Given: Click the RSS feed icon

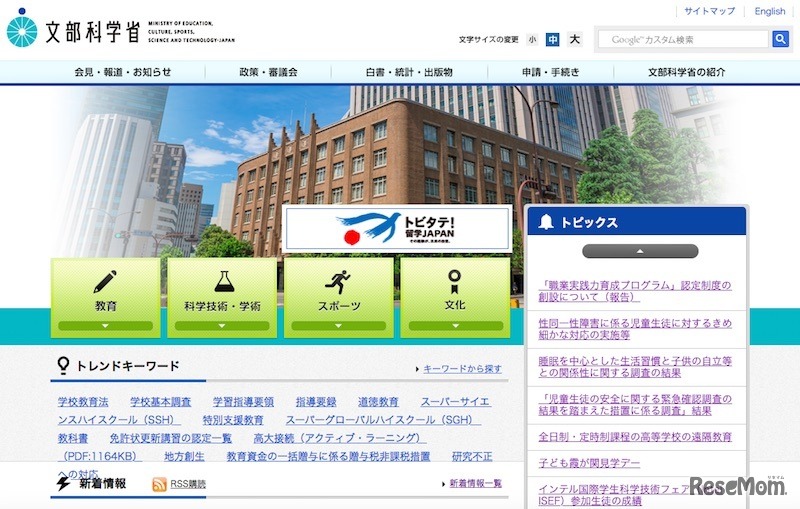Looking at the screenshot, I should (x=159, y=484).
